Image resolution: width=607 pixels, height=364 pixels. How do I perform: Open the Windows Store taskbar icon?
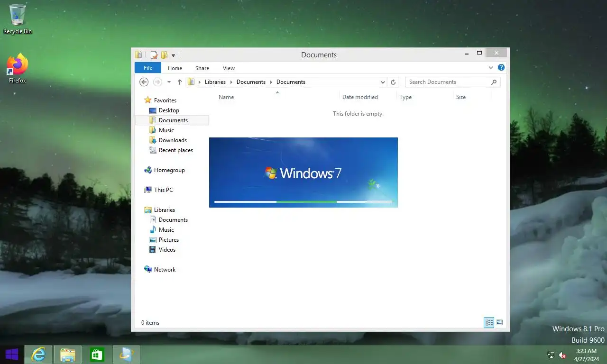97,355
